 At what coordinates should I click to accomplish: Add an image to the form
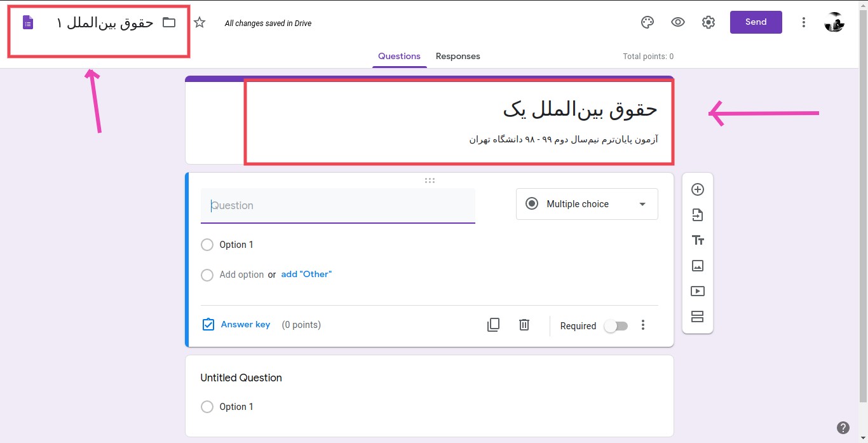[x=698, y=266]
